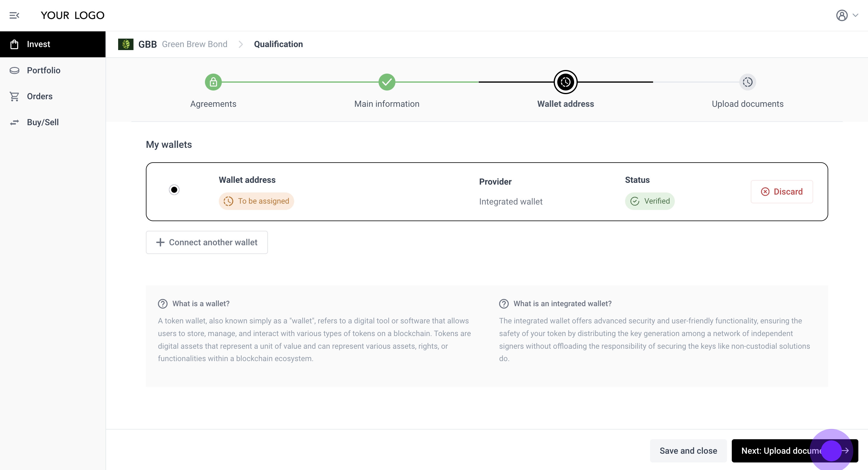Select the integrated wallet radio button
Screen dimensions: 868x470
(x=174, y=190)
